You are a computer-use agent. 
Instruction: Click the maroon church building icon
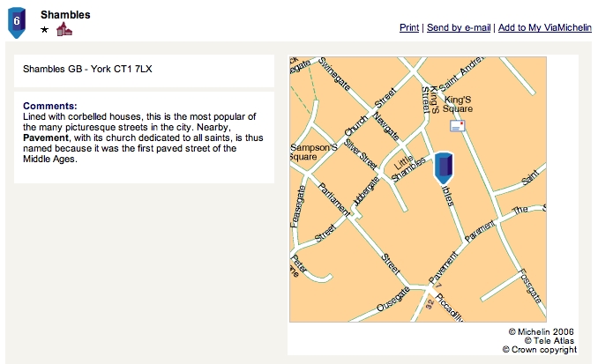[x=64, y=30]
